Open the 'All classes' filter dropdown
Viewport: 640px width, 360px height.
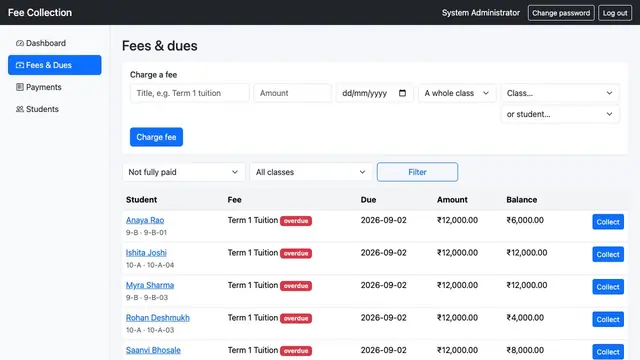(311, 172)
